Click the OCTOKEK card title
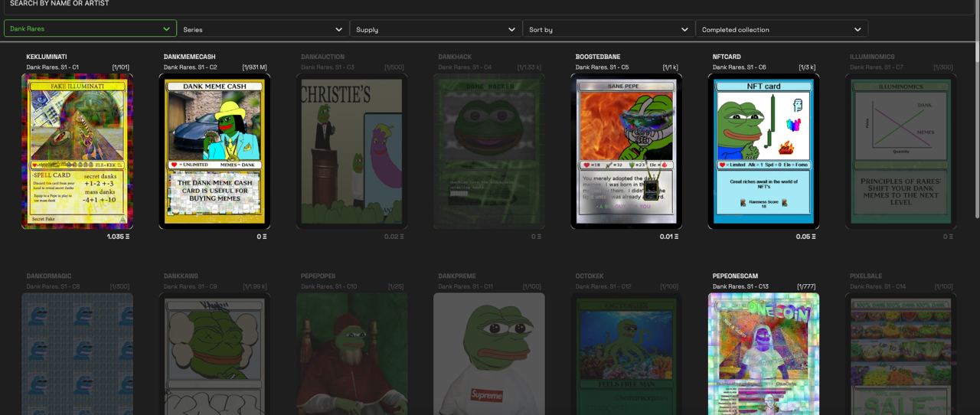 click(x=590, y=276)
